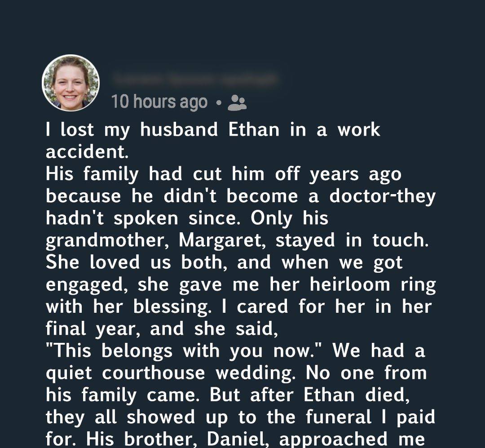The image size is (485, 448).
Task: Click the text "final year, and she said,"
Action: pos(159,328)
